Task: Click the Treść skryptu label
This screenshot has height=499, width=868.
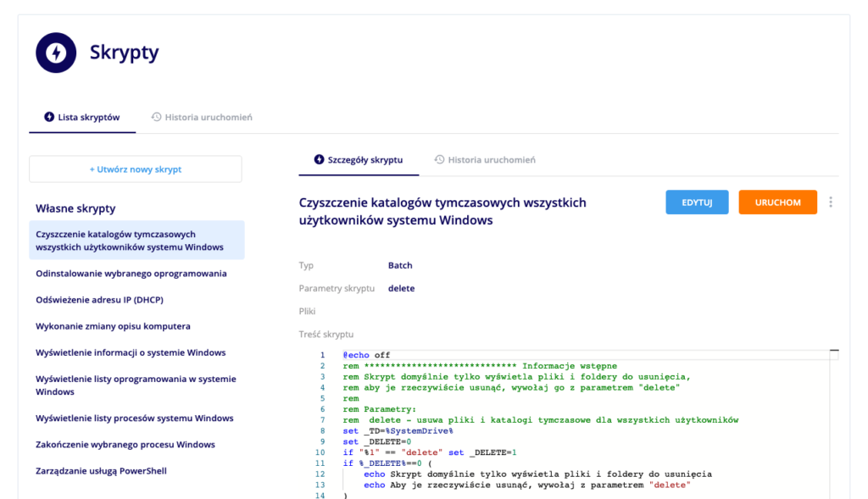Action: pyautogui.click(x=326, y=335)
